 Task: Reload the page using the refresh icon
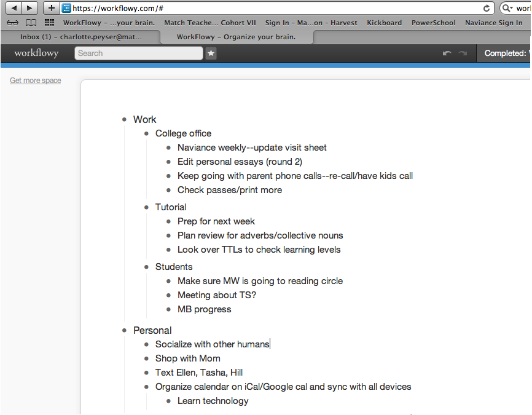point(486,8)
